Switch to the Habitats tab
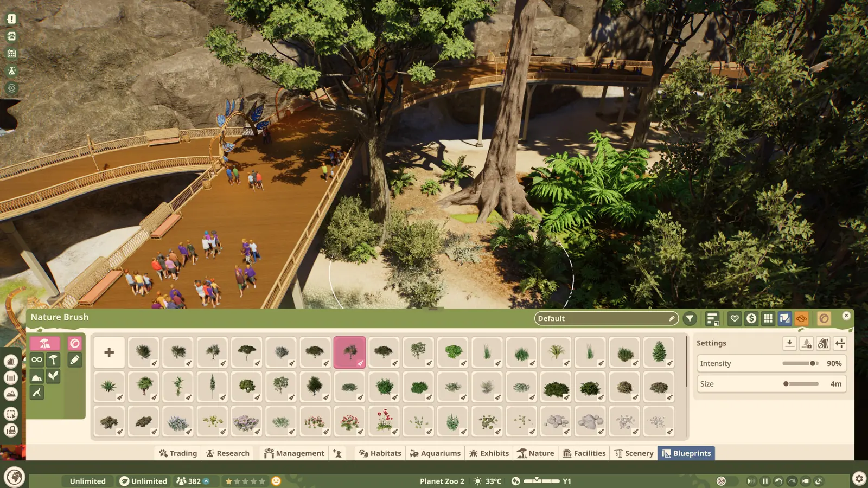 click(x=380, y=453)
